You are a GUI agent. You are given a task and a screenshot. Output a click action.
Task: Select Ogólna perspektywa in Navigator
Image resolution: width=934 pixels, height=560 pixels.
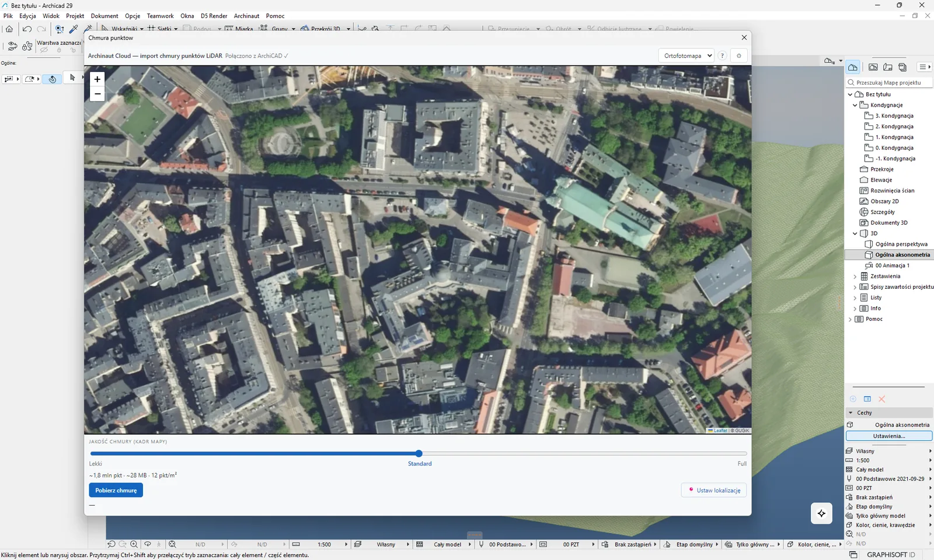pyautogui.click(x=901, y=244)
